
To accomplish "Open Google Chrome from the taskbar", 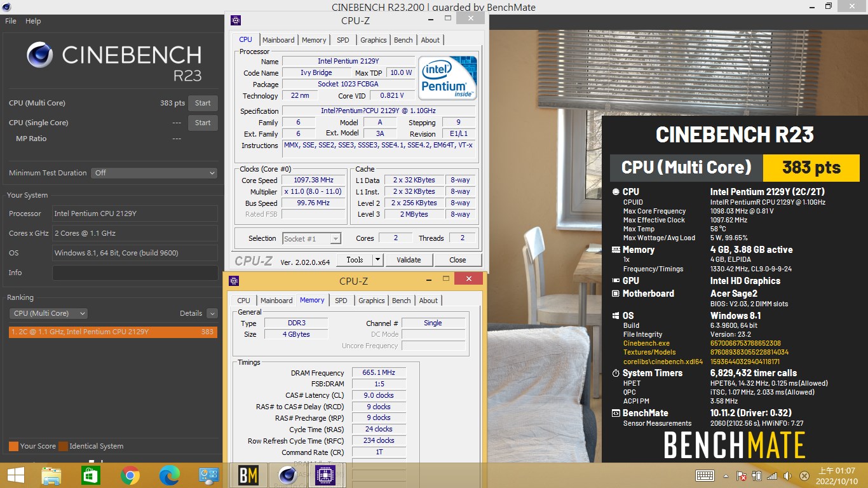I will coord(130,475).
